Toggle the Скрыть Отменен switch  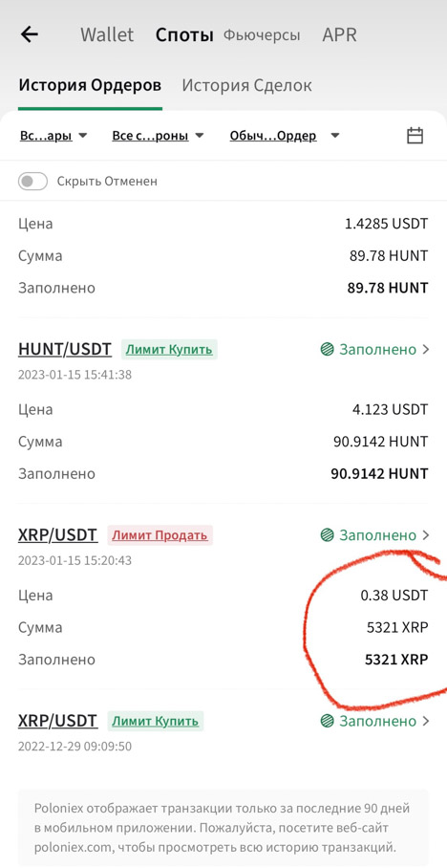click(32, 181)
